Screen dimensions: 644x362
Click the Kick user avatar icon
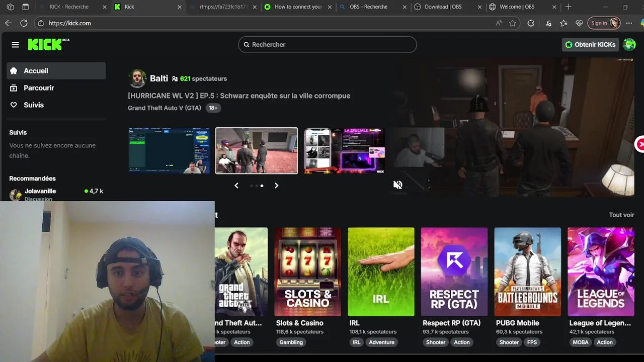(x=629, y=45)
